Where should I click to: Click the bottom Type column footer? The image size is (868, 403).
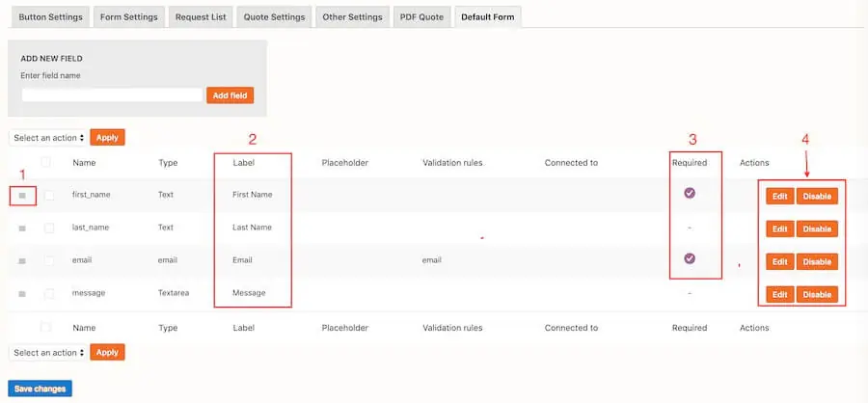[x=168, y=328]
